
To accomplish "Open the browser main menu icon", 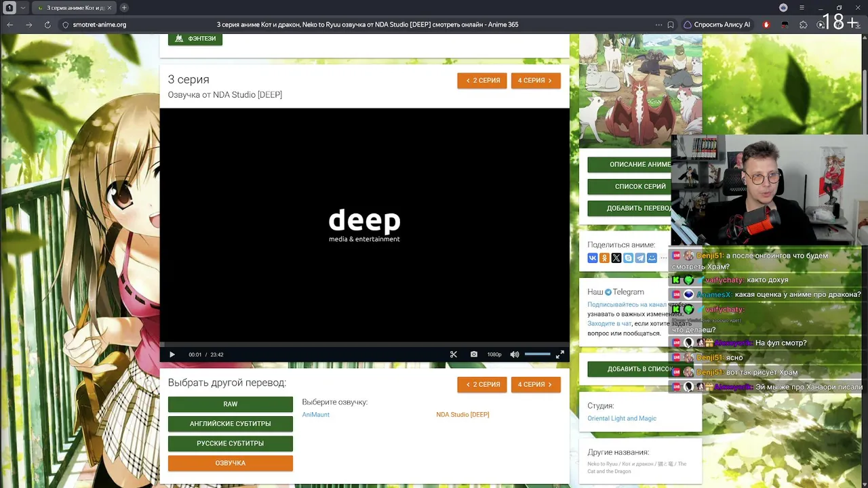I will tap(802, 7).
